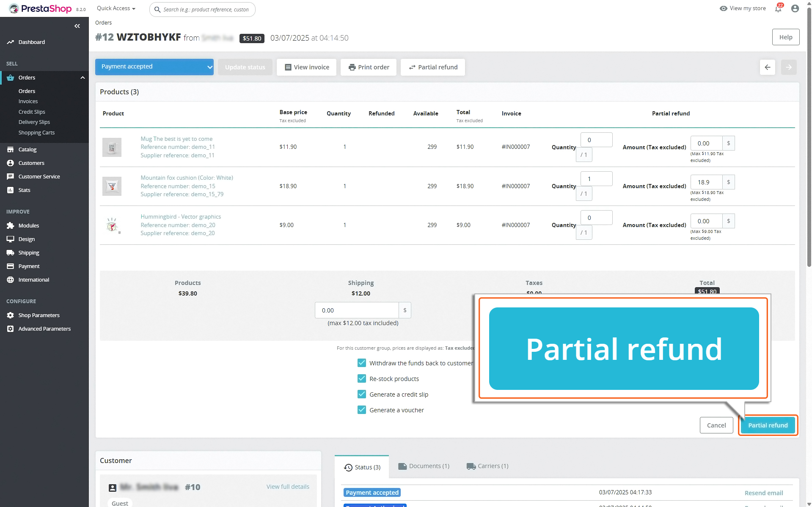
Task: Click the Catalog store icon
Action: [x=11, y=149]
